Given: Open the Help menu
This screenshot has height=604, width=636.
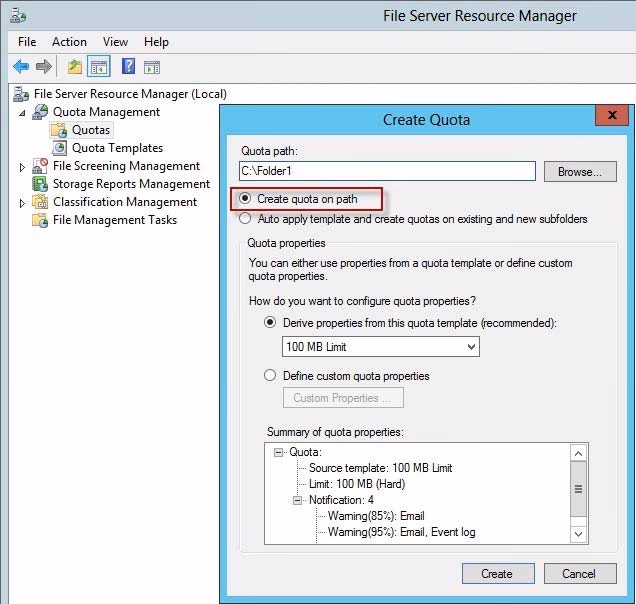Looking at the screenshot, I should (x=156, y=42).
